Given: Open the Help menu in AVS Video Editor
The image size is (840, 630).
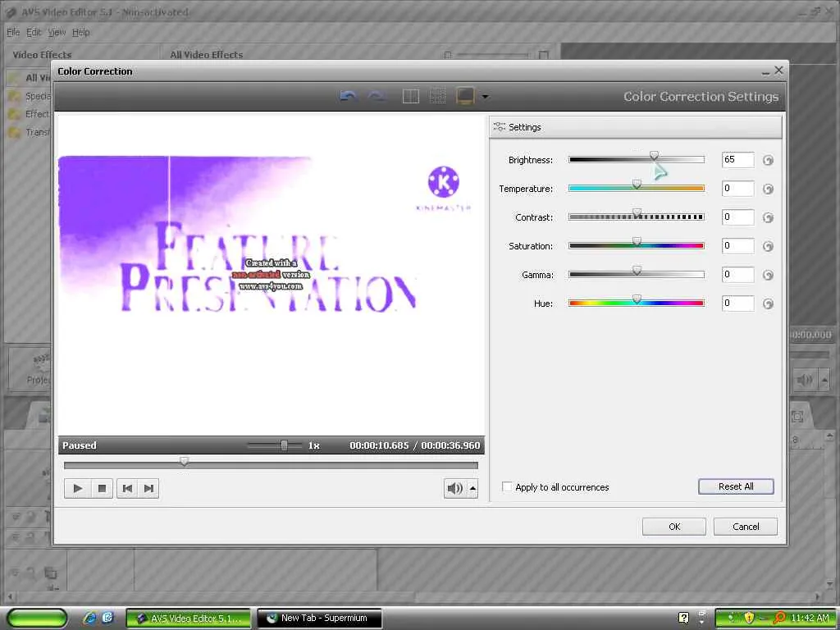Looking at the screenshot, I should pos(81,32).
